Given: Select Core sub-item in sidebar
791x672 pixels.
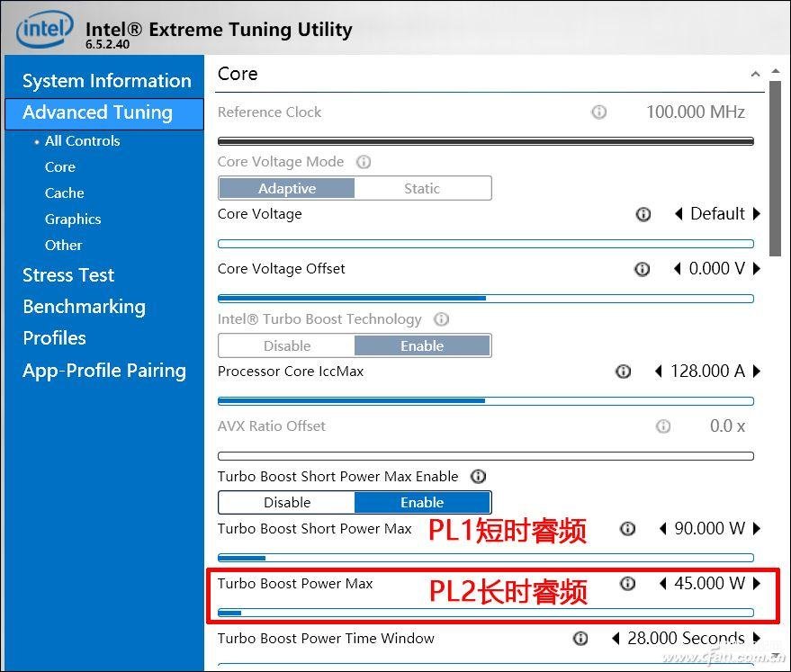Looking at the screenshot, I should click(x=60, y=167).
